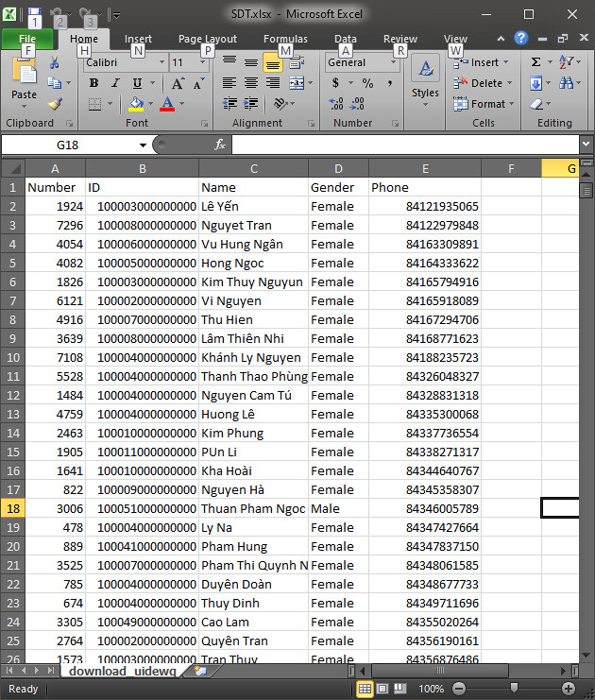Open the font size dropdown
This screenshot has width=595, height=700.
pyautogui.click(x=203, y=62)
